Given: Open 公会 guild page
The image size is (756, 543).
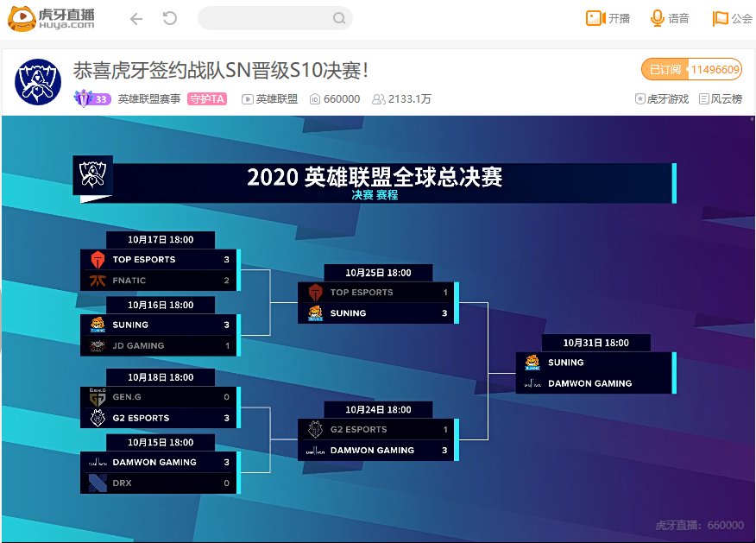Looking at the screenshot, I should [x=733, y=18].
